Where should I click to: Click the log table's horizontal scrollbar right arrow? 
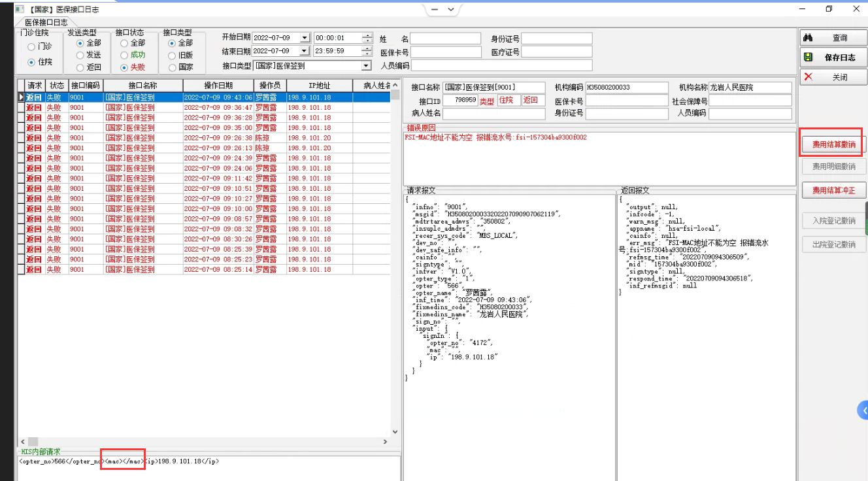[385, 442]
